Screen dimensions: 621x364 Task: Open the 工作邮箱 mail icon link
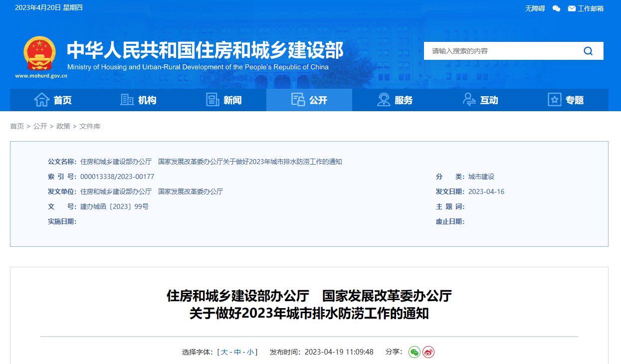pos(572,8)
